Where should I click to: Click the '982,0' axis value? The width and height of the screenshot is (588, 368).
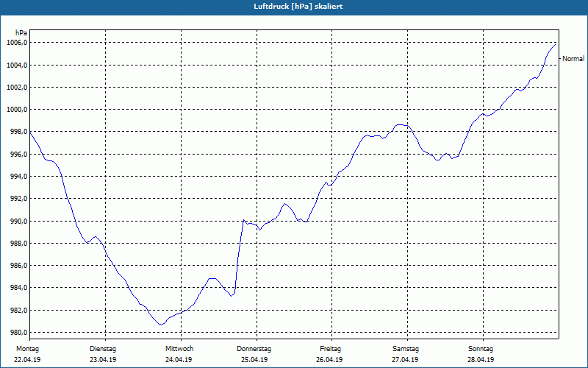[x=18, y=310]
